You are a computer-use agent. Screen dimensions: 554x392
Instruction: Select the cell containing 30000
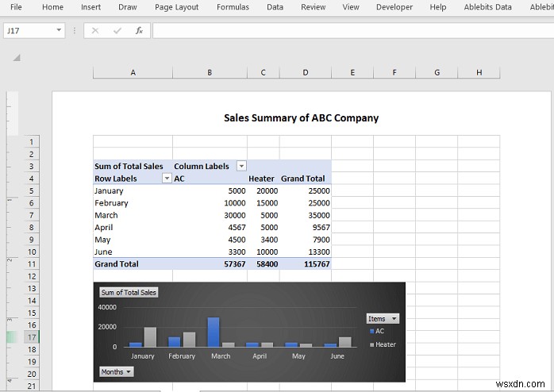[x=210, y=215]
